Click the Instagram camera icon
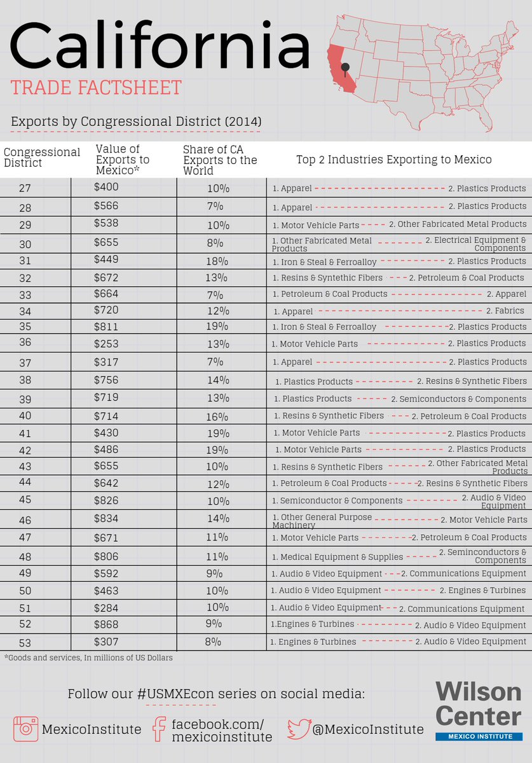 pos(26,728)
